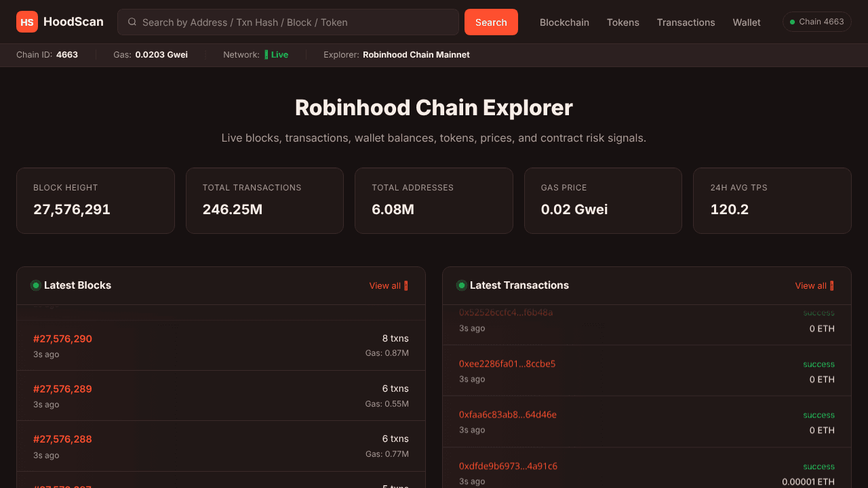Click Robinhood Chain Mainnet explorer label

[416, 54]
